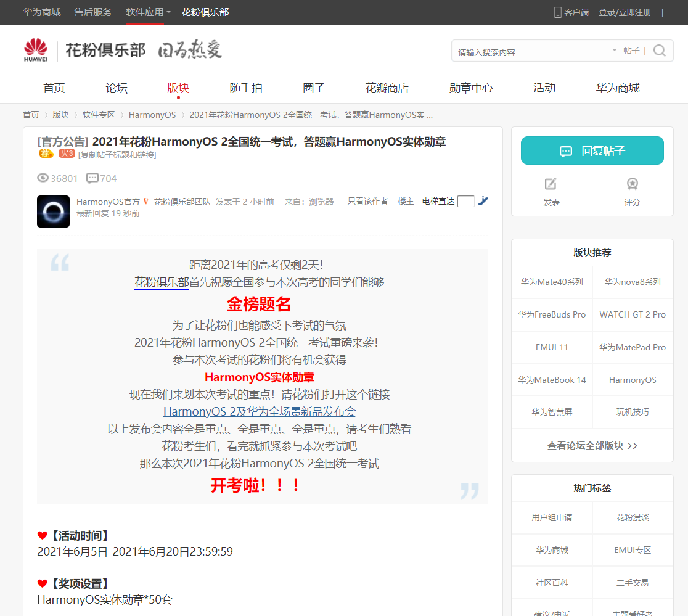The image size is (688, 616).
Task: Open EMUI 11 board
Action: pyautogui.click(x=552, y=347)
